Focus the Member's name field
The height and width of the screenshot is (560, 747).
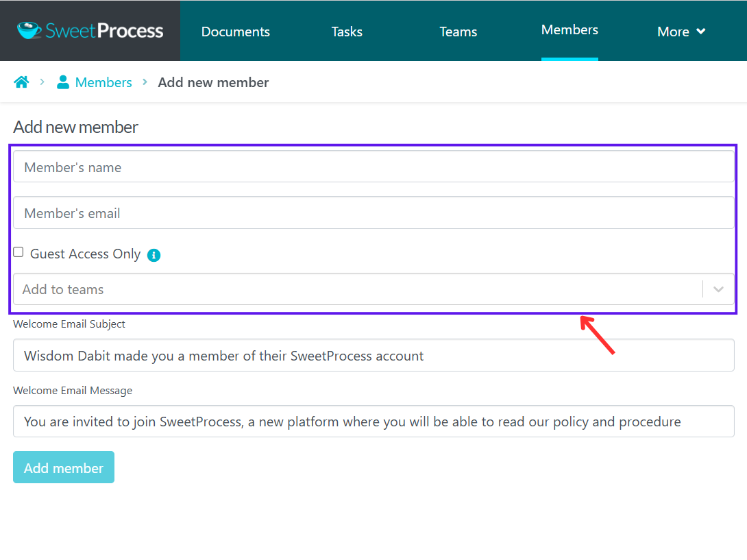tap(373, 167)
